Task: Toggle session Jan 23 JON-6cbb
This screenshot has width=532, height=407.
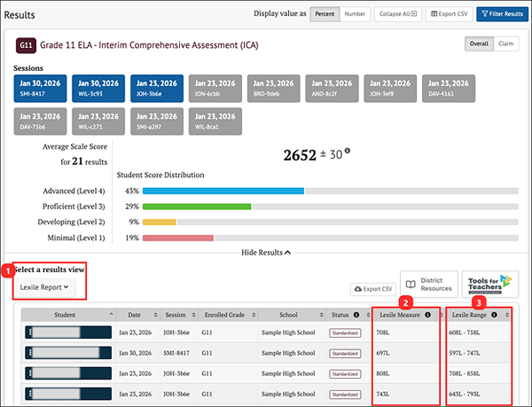Action: [215, 88]
